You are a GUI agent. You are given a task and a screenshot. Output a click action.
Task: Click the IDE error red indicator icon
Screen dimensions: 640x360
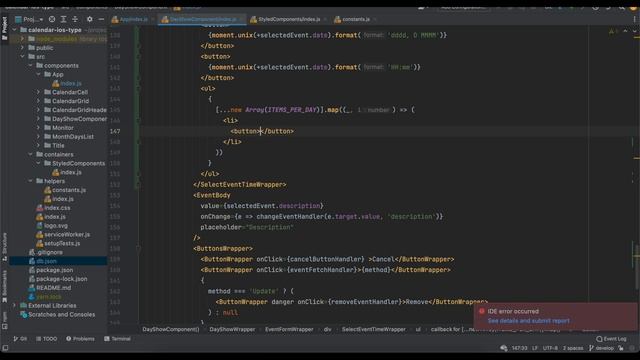click(x=482, y=311)
